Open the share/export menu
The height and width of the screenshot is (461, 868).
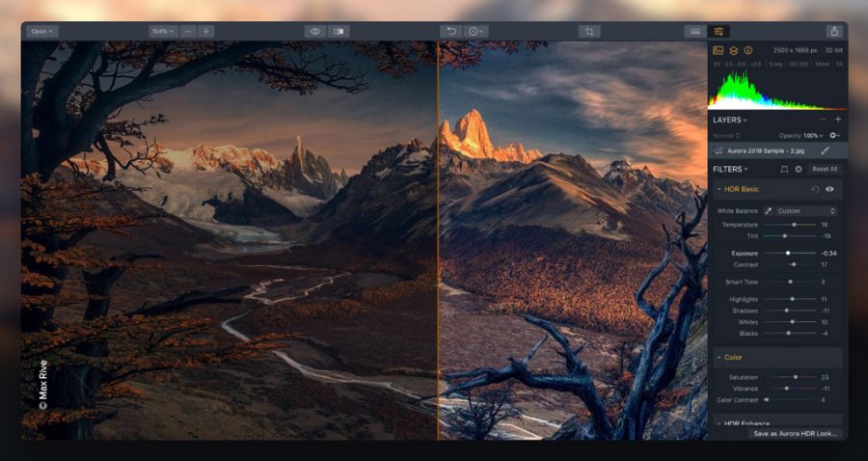(833, 32)
